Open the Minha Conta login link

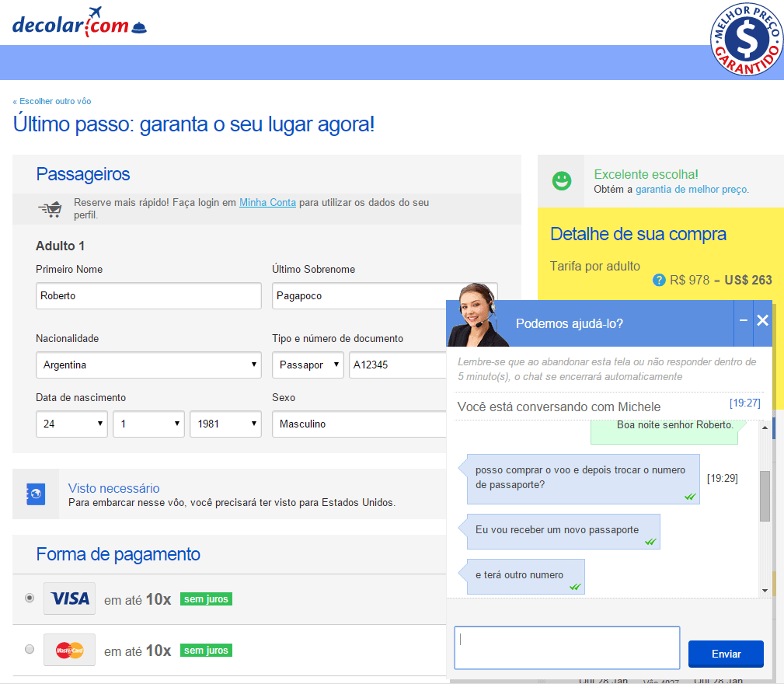(267, 203)
